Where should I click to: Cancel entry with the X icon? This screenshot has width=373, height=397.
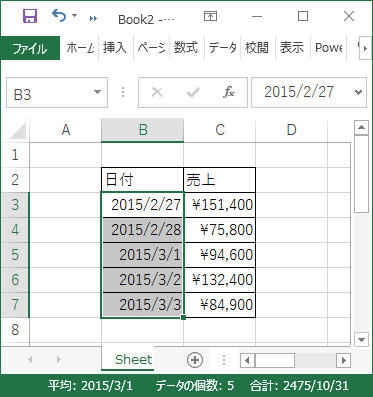coord(157,92)
